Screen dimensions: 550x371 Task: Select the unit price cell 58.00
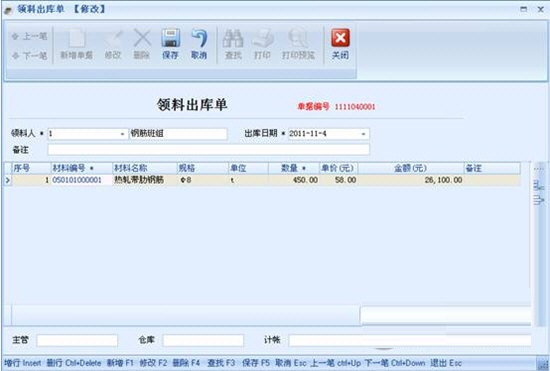point(338,180)
